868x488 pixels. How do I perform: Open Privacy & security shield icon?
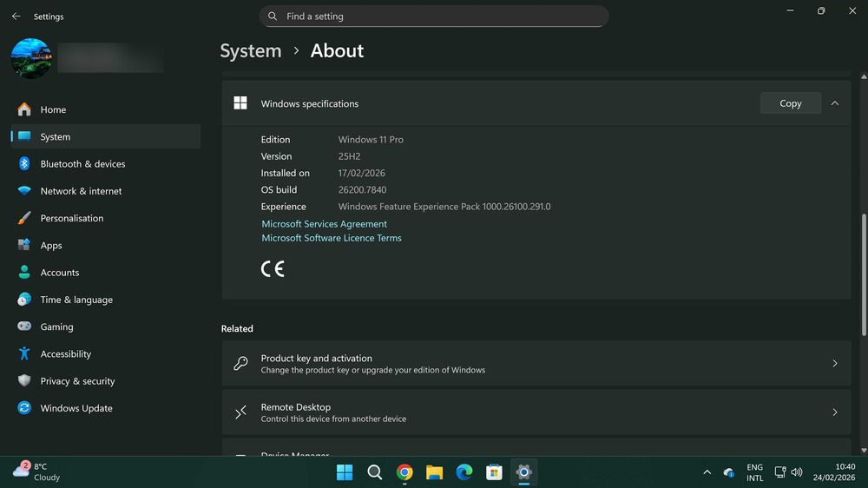pyautogui.click(x=24, y=380)
